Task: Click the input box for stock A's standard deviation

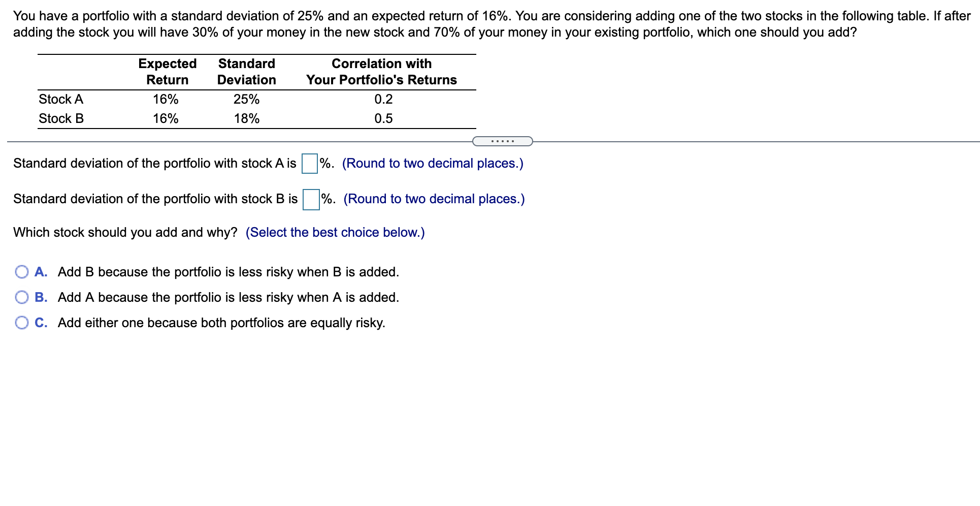Action: [x=309, y=164]
